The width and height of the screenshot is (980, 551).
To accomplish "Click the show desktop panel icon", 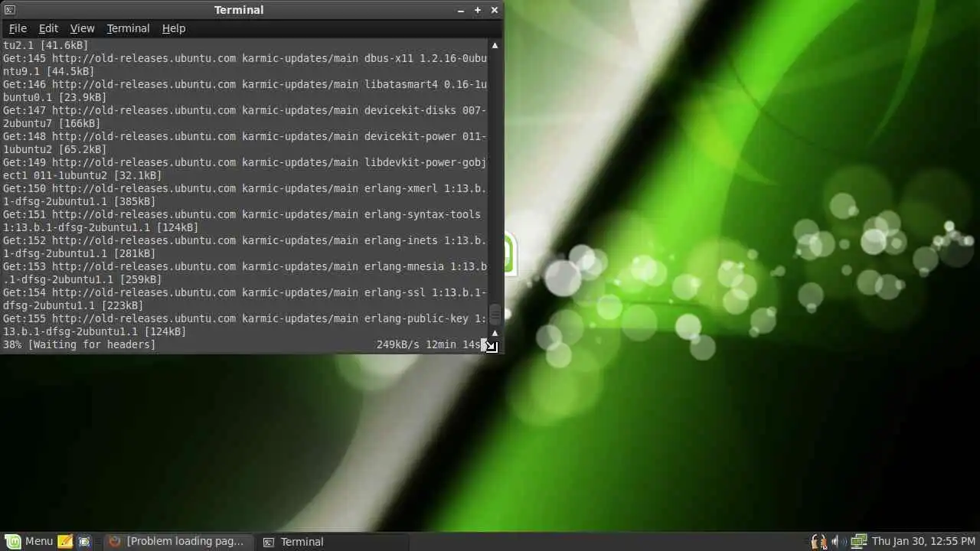I will (x=84, y=541).
